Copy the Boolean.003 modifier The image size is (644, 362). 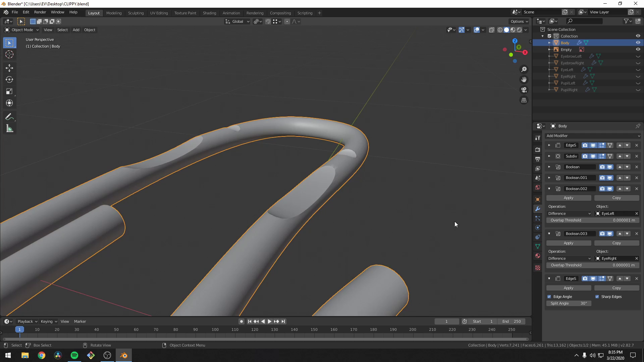pos(617,243)
